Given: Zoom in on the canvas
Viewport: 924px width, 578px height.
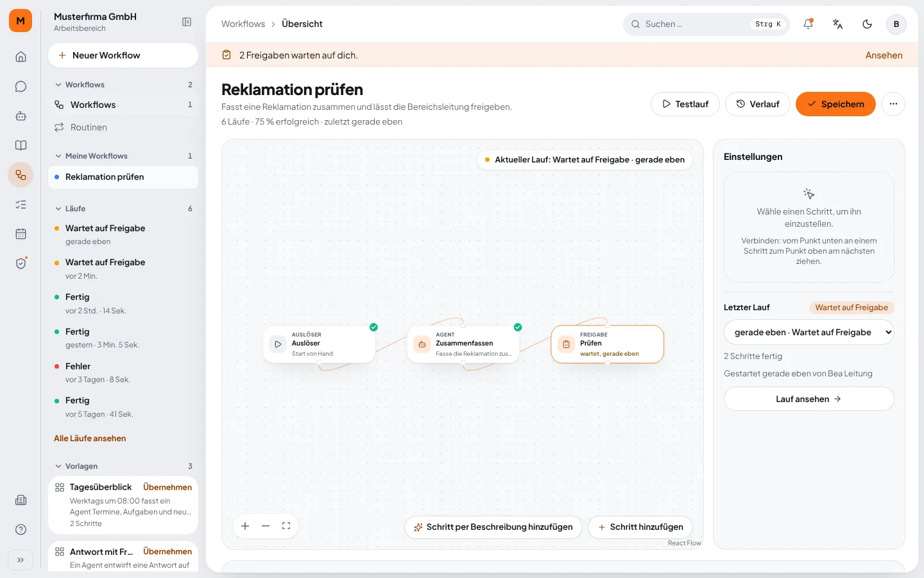Looking at the screenshot, I should [245, 526].
